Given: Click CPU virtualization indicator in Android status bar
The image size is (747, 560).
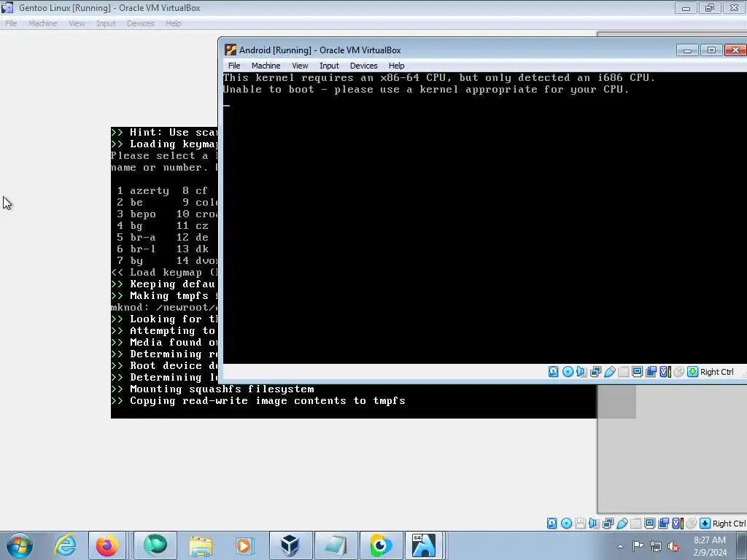Looking at the screenshot, I should [x=665, y=372].
